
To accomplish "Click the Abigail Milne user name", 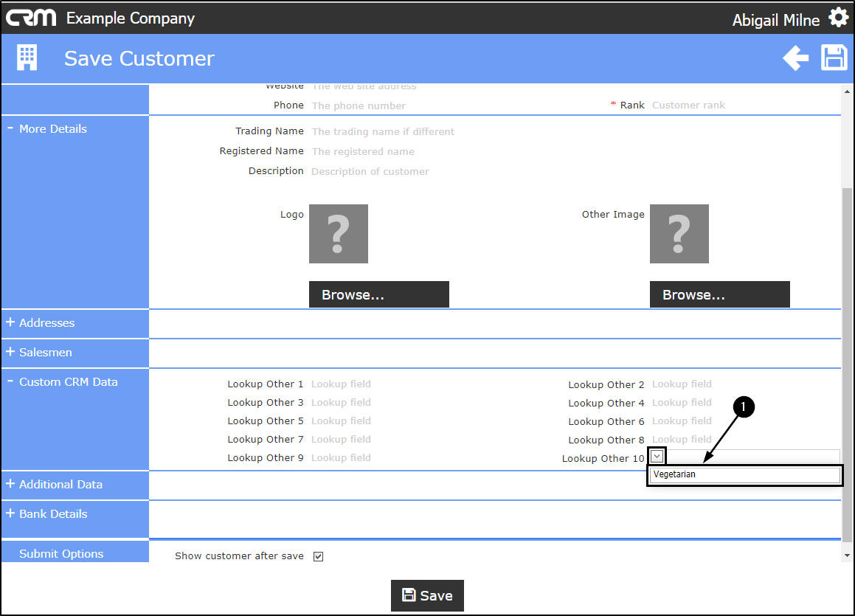I will pyautogui.click(x=776, y=20).
